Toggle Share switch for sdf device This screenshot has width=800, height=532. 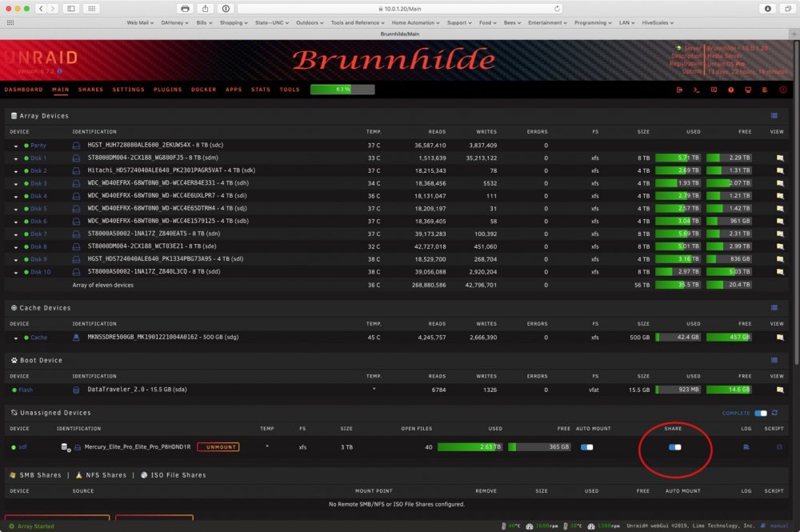[674, 447]
